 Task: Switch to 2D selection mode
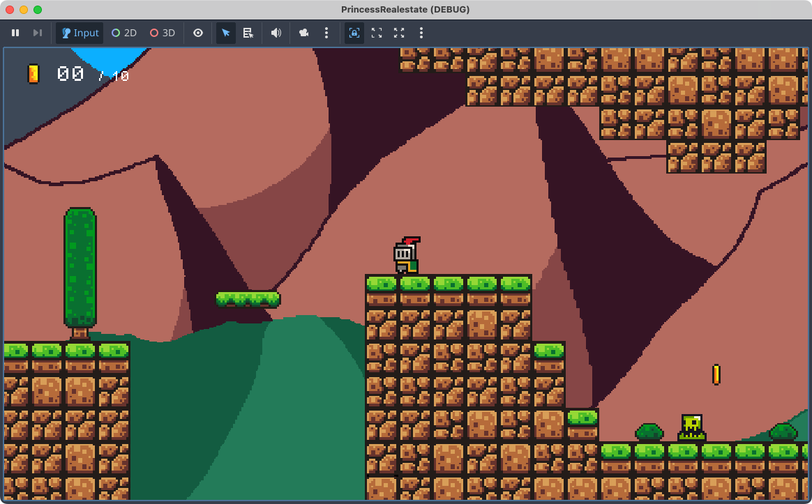[124, 33]
